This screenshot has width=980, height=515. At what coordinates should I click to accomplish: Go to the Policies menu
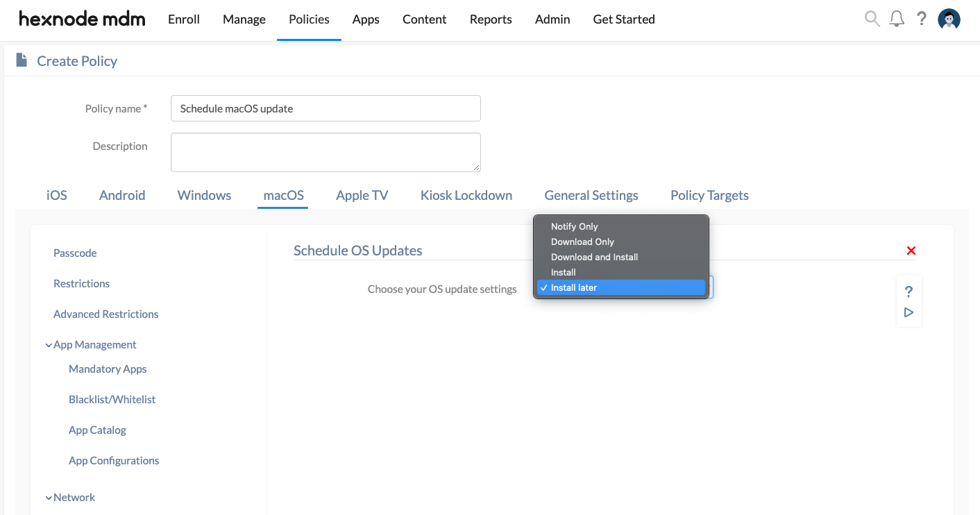pyautogui.click(x=309, y=19)
